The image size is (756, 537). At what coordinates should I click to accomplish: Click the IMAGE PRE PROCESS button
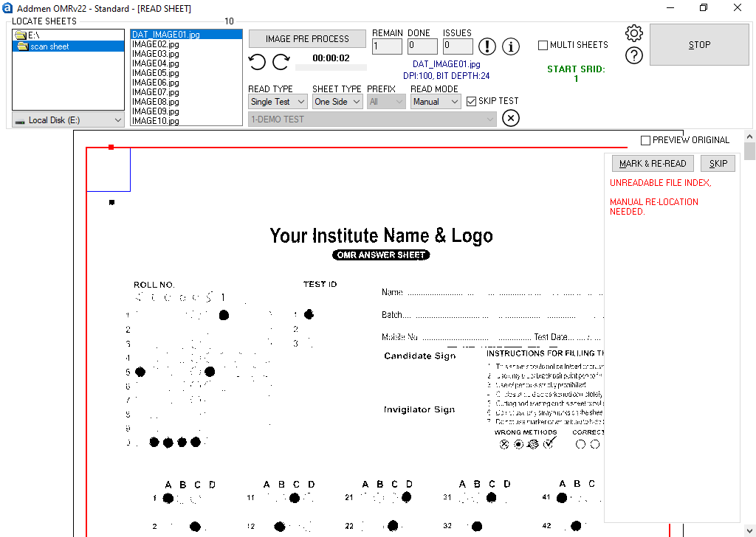(307, 39)
